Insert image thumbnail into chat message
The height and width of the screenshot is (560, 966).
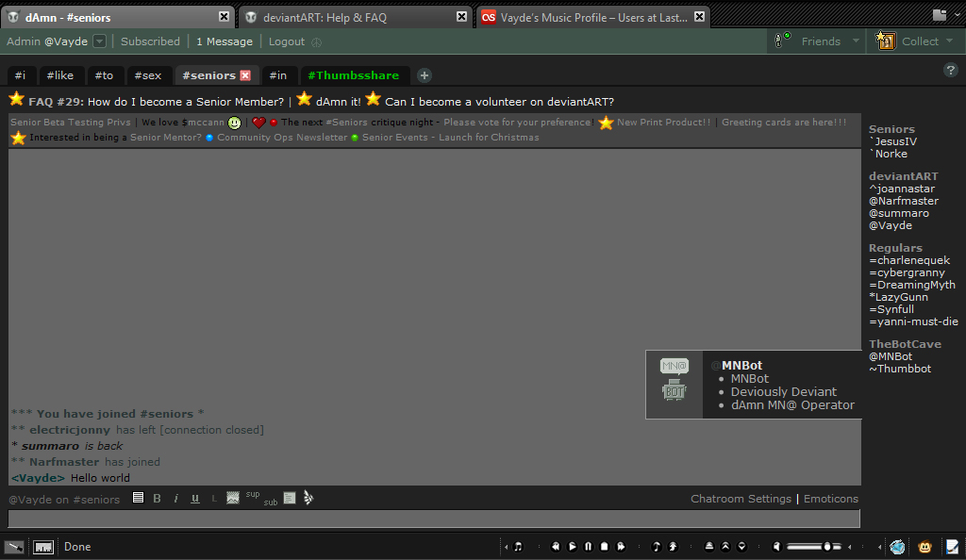coord(232,498)
